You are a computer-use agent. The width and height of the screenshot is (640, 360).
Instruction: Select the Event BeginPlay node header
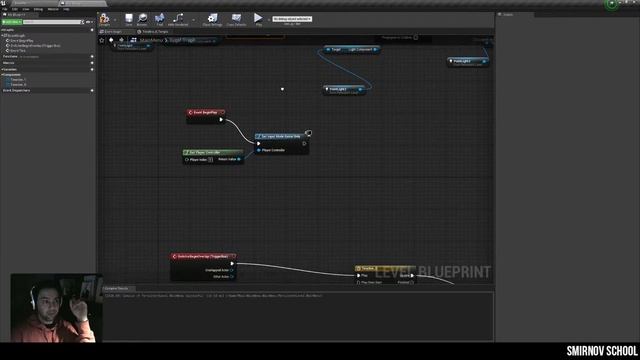pyautogui.click(x=206, y=112)
